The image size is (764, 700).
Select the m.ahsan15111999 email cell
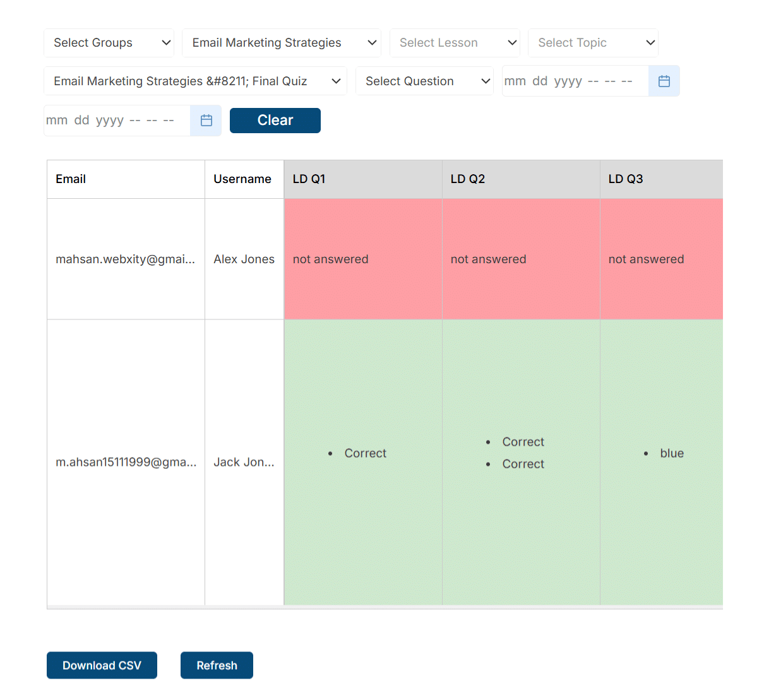coord(126,462)
